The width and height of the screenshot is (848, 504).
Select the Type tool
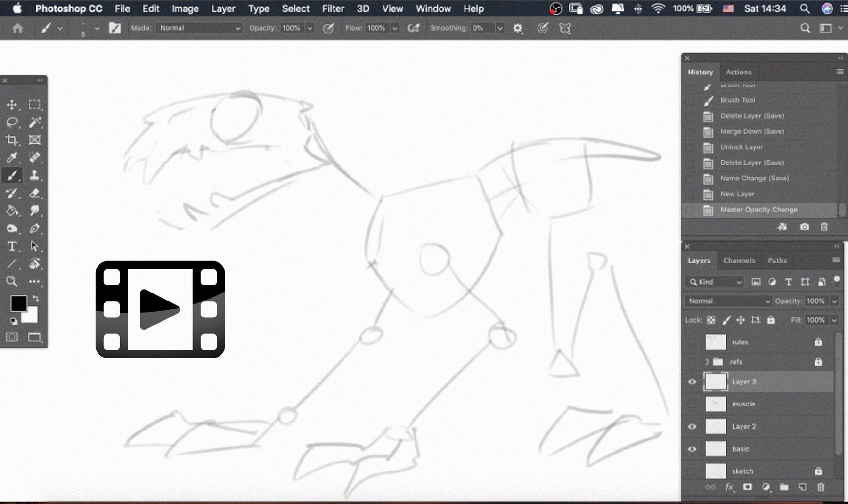(x=12, y=246)
